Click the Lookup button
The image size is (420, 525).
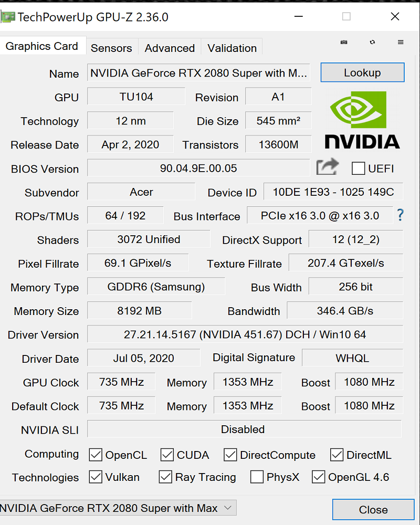click(362, 72)
